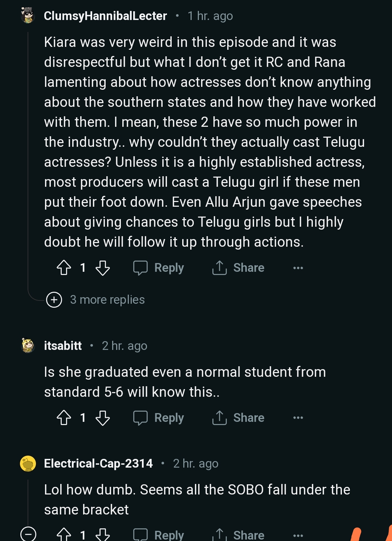
Task: Collapse Electrical-Cap-2314's comment thread
Action: point(28,534)
